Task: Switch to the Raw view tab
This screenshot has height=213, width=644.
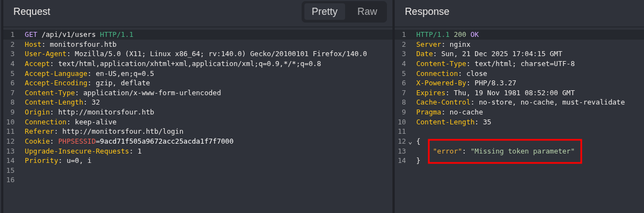Action: (x=367, y=12)
